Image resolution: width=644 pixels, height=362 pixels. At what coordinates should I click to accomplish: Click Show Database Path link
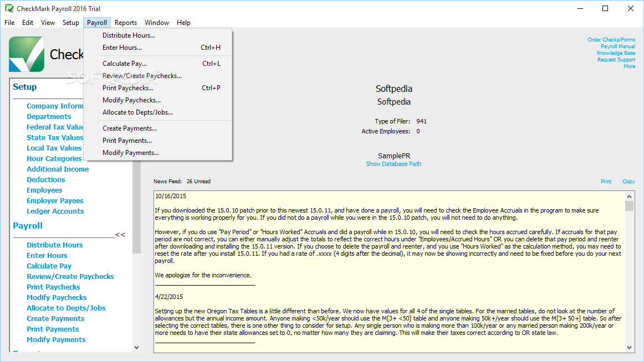click(393, 164)
